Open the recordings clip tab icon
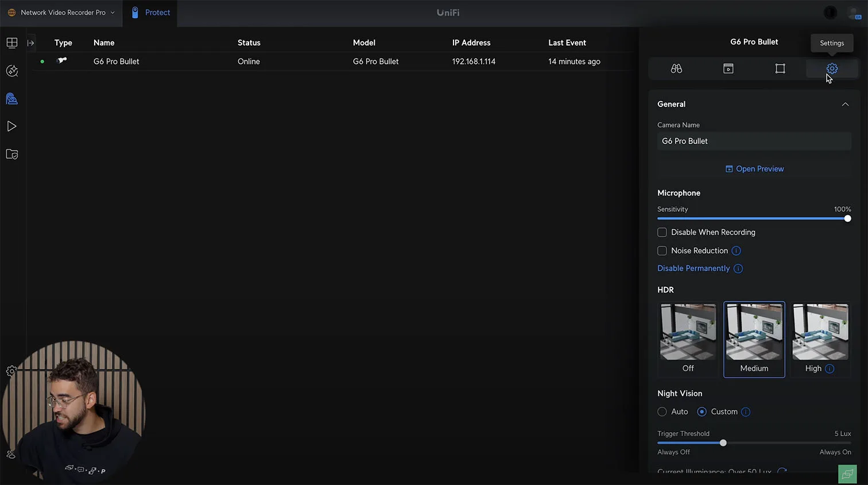The width and height of the screenshot is (868, 485). [728, 68]
